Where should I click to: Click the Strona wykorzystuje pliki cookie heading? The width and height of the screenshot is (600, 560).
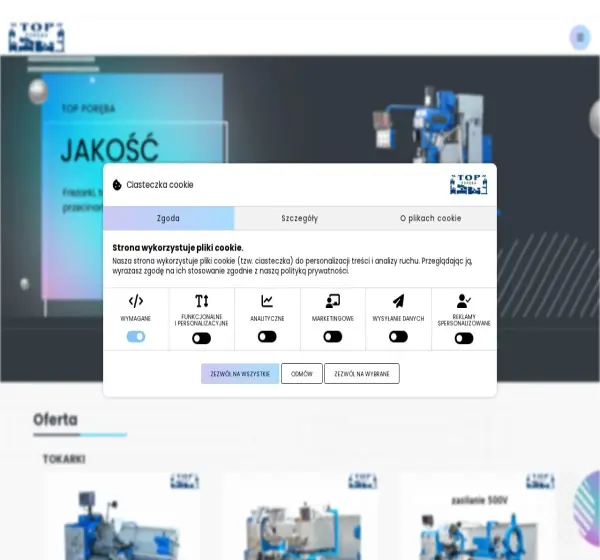pos(178,248)
